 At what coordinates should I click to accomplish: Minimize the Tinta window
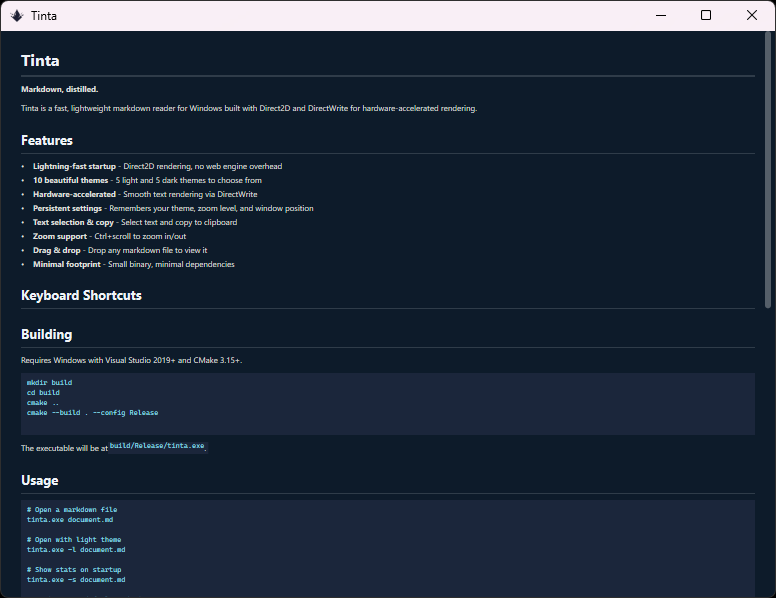pos(660,15)
